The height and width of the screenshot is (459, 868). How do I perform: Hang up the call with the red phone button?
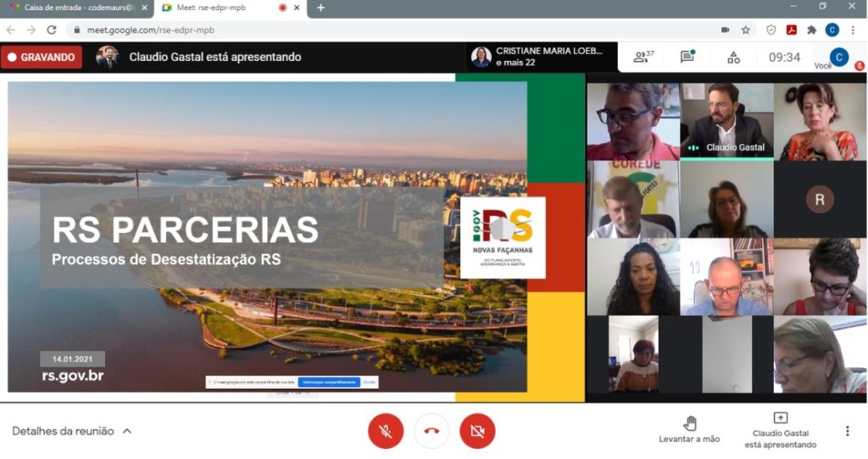click(431, 431)
